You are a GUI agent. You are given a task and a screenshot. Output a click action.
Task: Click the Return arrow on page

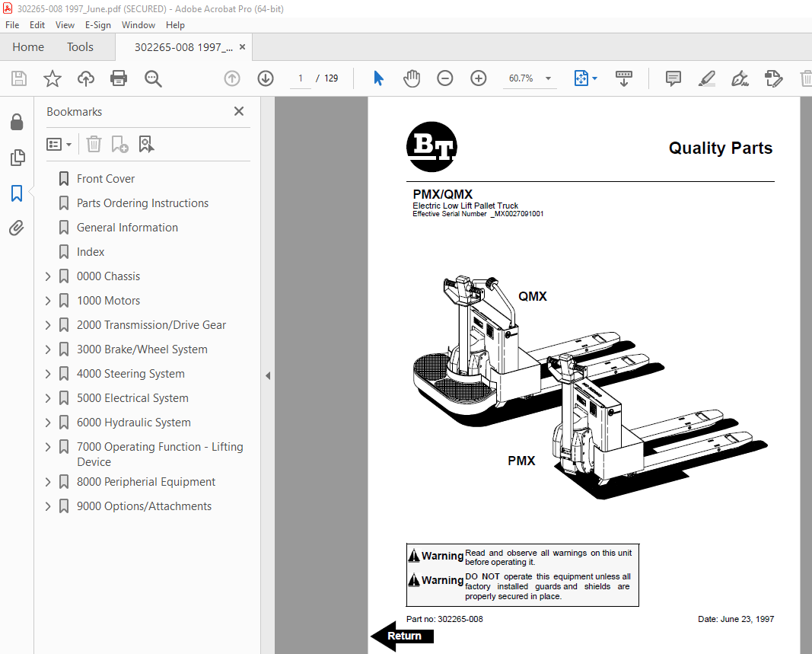point(403,636)
